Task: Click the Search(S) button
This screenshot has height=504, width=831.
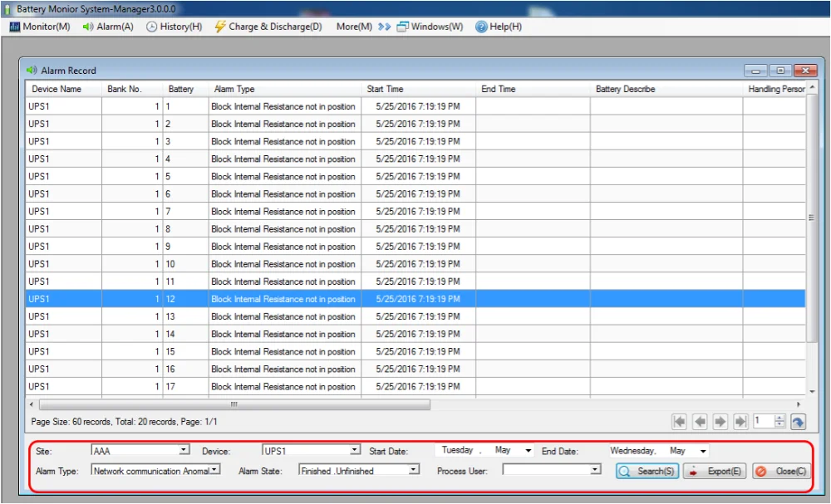Action: tap(647, 471)
